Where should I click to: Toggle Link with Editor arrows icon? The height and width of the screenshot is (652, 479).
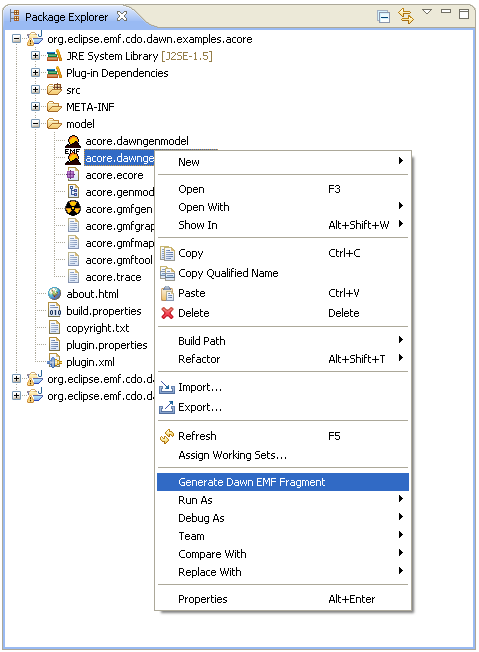coord(406,16)
